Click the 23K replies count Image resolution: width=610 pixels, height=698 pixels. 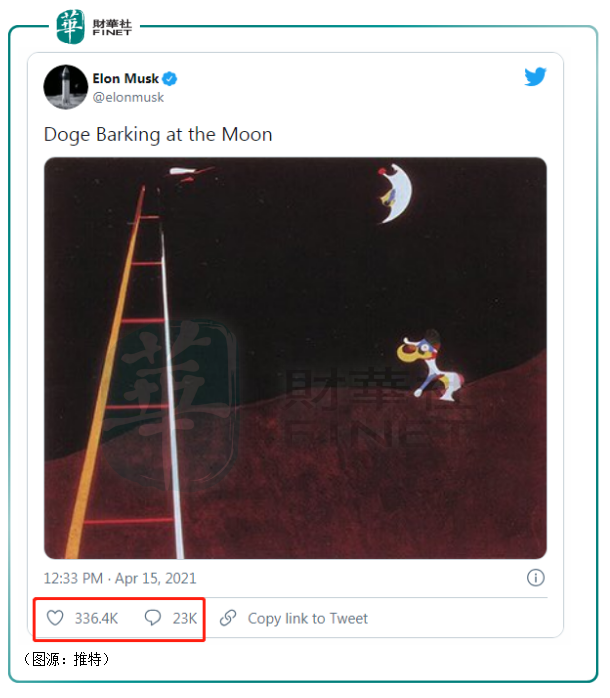click(185, 618)
